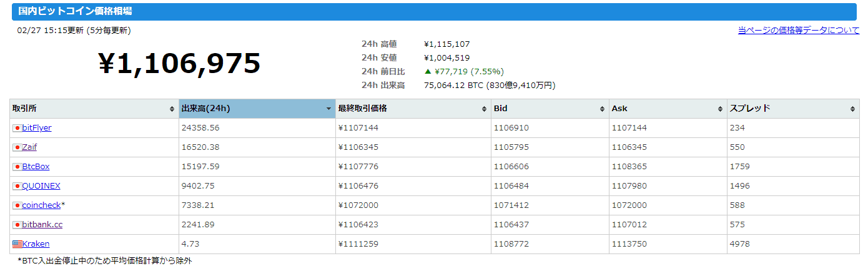Click the Japan flag icon beside BtcBox

pos(17,167)
